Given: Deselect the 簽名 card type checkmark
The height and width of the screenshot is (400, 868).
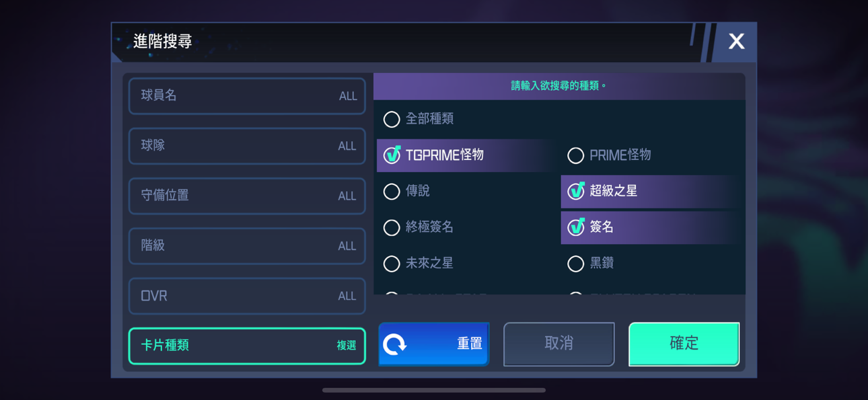Looking at the screenshot, I should 576,227.
